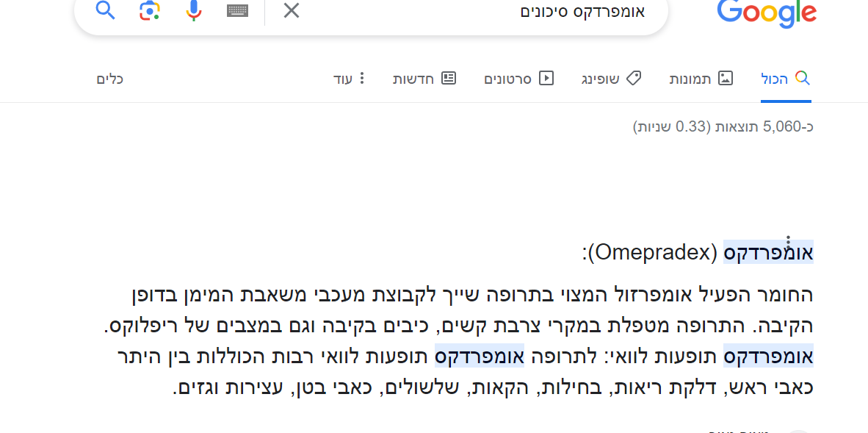The image size is (868, 433).
Task: Open Google Lens image search
Action: click(150, 11)
